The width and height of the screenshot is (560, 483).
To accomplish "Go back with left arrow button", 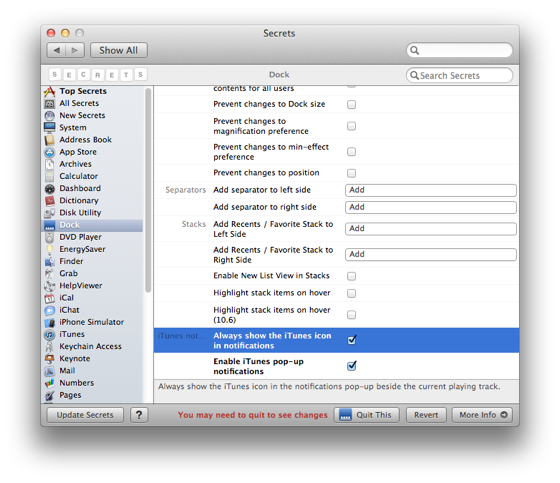I will point(56,50).
